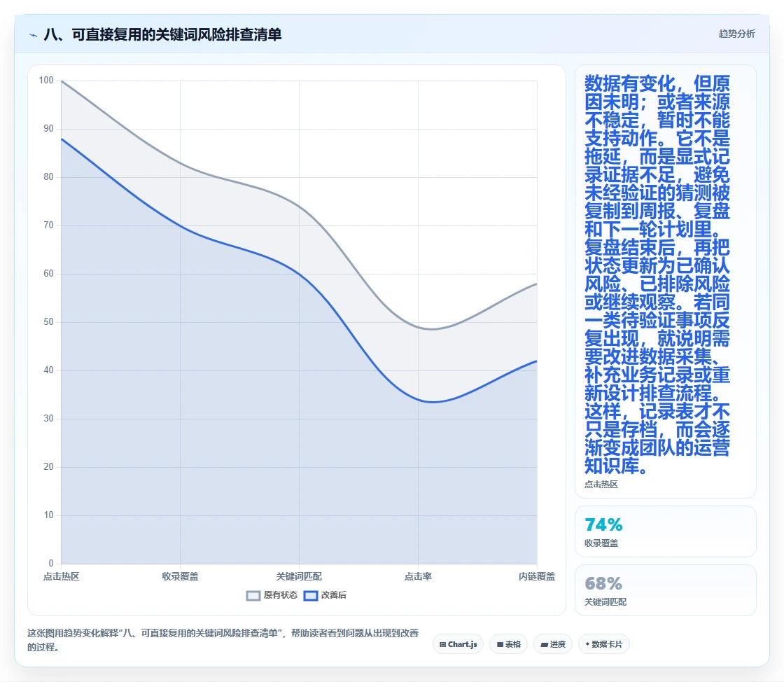The height and width of the screenshot is (682, 784).
Task: Select the 进度 tag chip
Action: [553, 644]
